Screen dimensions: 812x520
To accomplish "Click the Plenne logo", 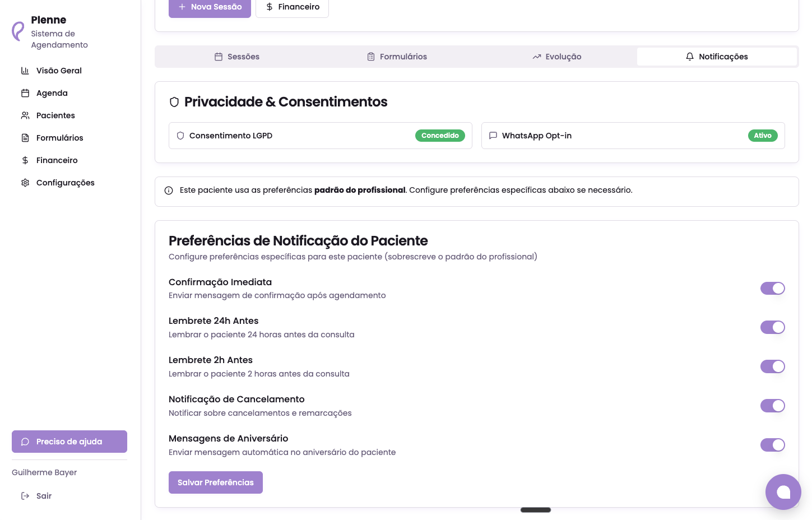I will [18, 31].
